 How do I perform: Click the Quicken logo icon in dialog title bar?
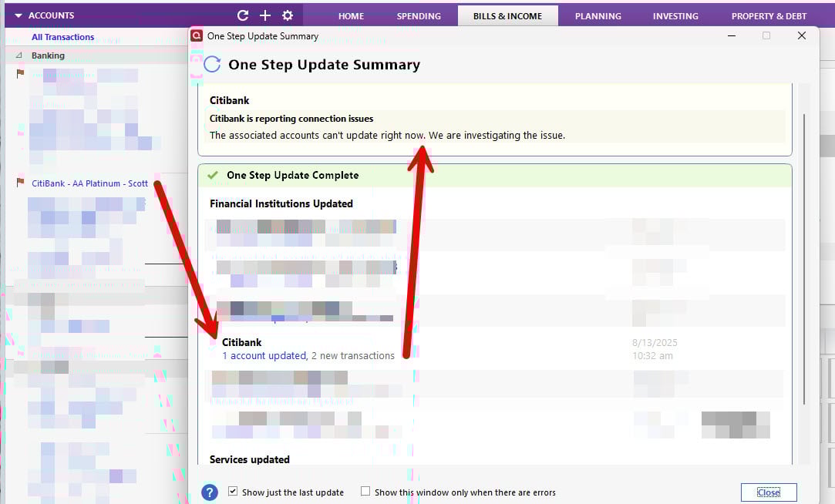pos(197,35)
